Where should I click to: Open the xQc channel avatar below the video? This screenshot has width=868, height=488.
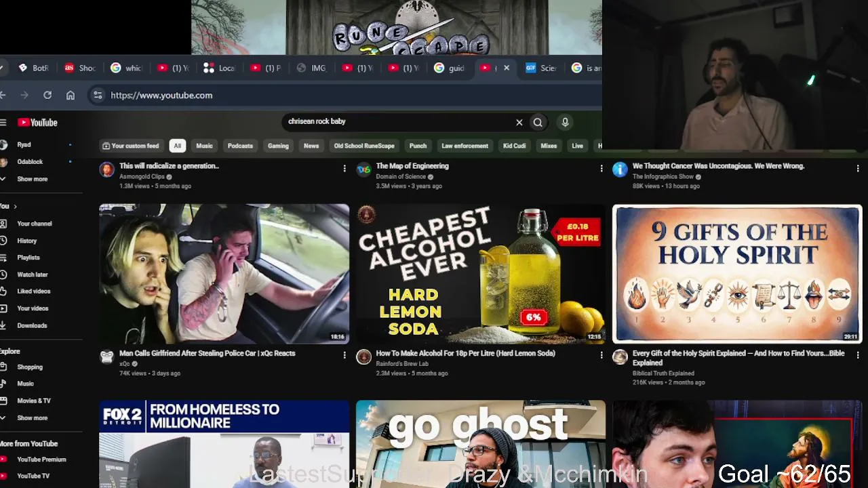click(107, 357)
